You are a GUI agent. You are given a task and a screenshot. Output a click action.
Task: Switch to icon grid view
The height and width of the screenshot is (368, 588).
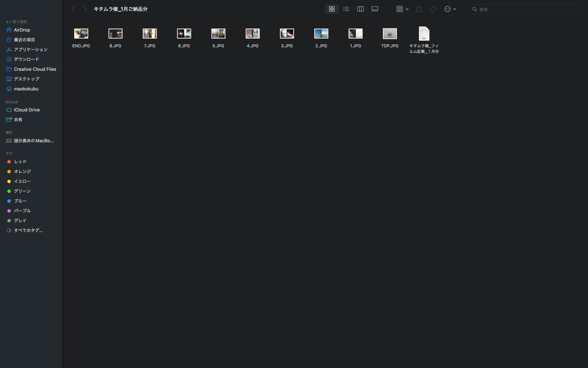pos(332,9)
